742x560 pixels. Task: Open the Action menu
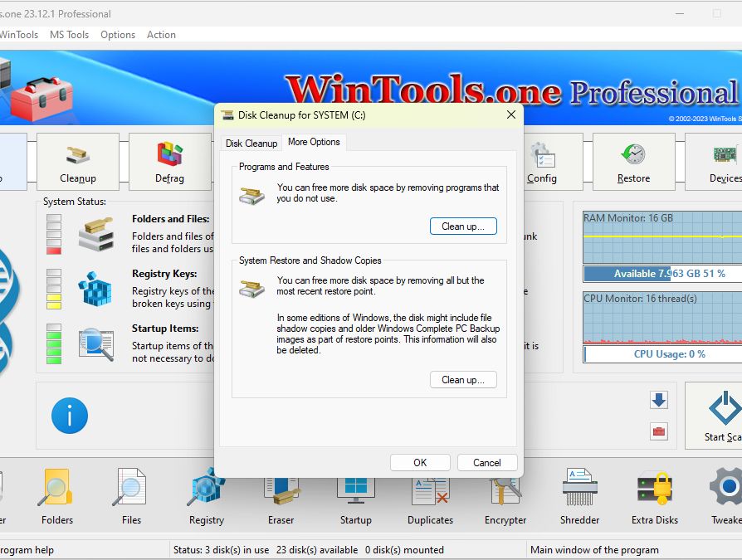pyautogui.click(x=161, y=35)
